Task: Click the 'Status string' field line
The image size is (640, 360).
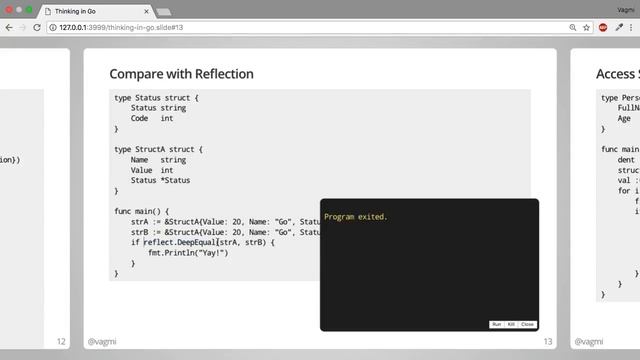Action: (158, 108)
